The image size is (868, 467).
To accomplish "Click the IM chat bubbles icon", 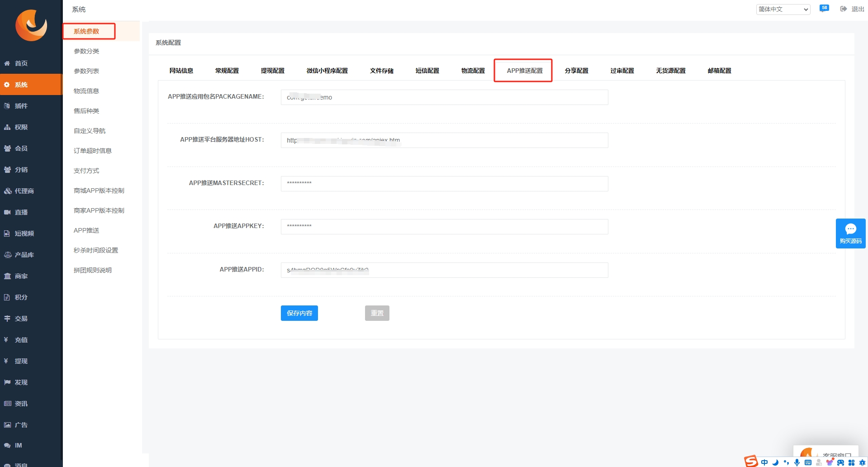I will [7, 445].
